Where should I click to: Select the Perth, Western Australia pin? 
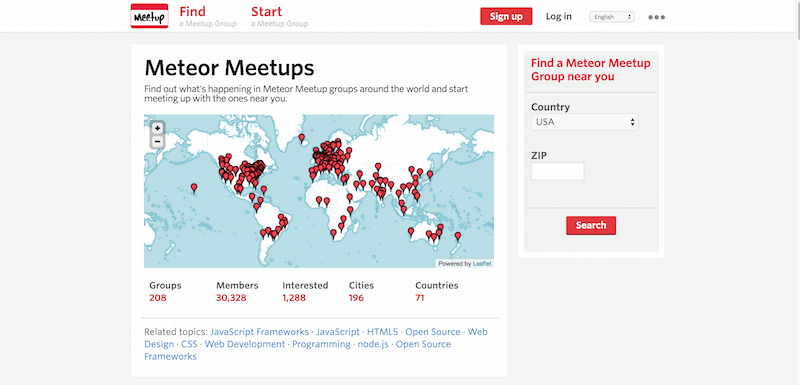click(411, 232)
